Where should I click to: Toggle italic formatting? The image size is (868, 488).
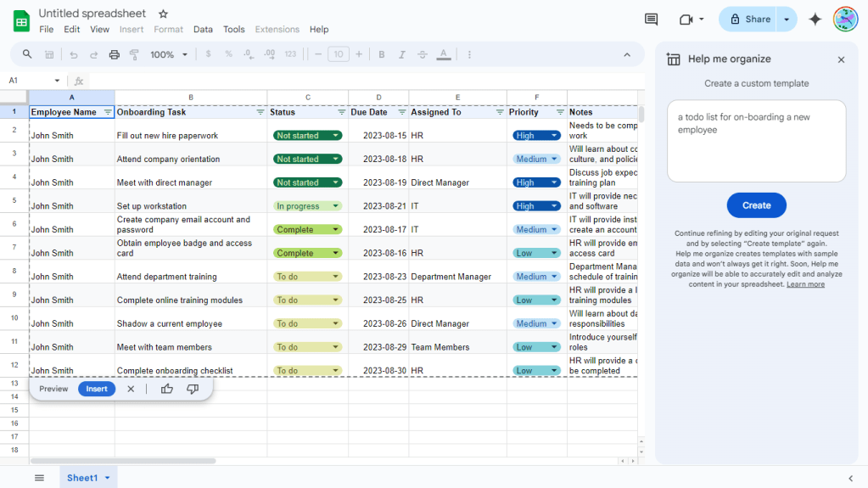402,54
